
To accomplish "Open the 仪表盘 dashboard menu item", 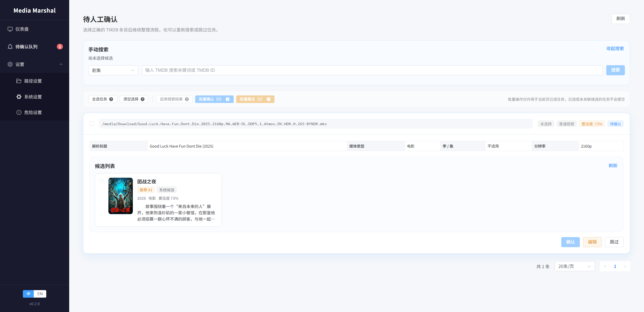I will pyautogui.click(x=34, y=29).
